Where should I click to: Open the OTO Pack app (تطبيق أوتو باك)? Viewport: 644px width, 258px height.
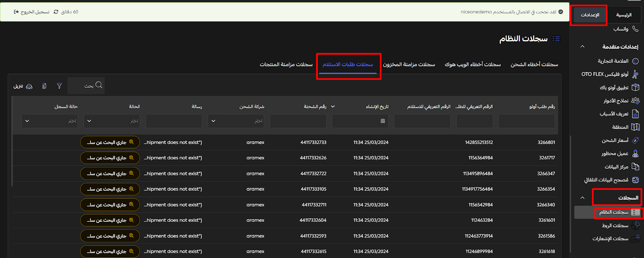(x=619, y=87)
